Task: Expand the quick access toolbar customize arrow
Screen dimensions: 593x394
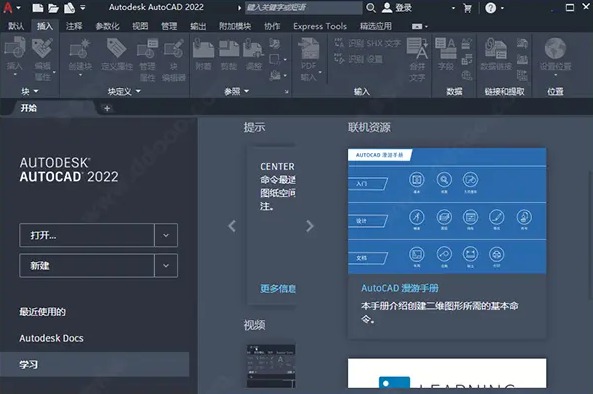Action: [83, 8]
